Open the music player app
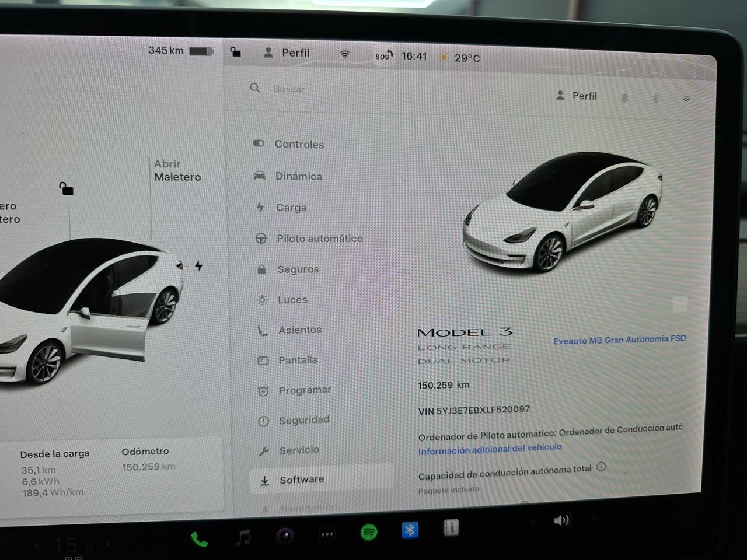This screenshot has width=747, height=560. (x=243, y=537)
